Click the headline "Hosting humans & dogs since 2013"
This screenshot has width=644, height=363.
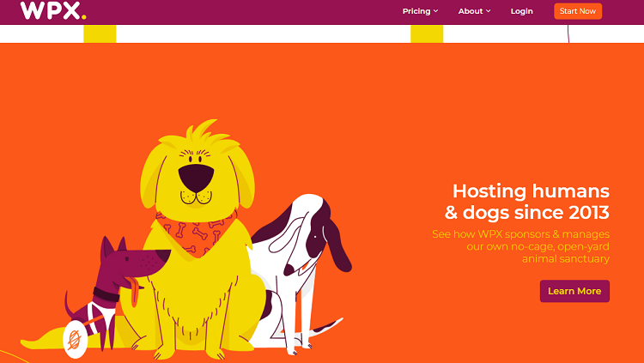527,202
